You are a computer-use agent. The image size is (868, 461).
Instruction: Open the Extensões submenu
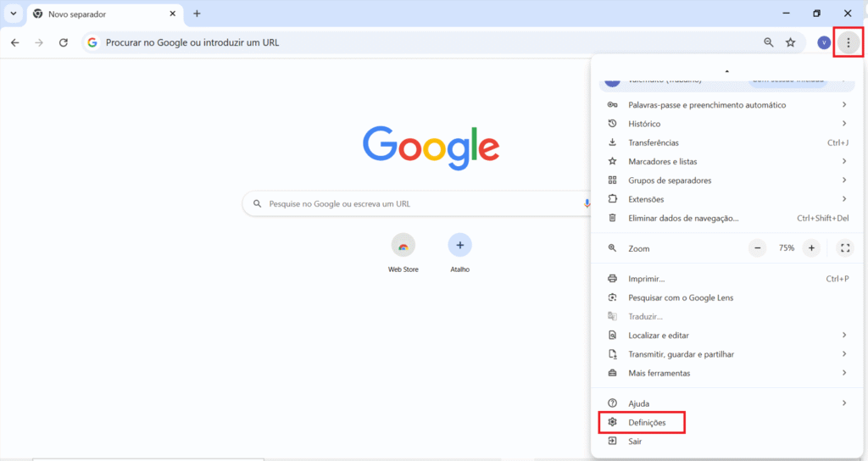point(726,198)
